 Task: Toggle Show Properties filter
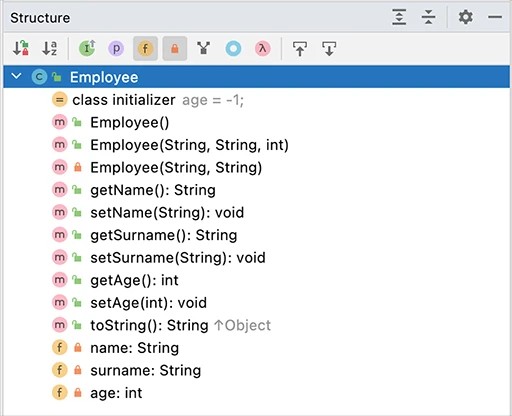pos(116,49)
